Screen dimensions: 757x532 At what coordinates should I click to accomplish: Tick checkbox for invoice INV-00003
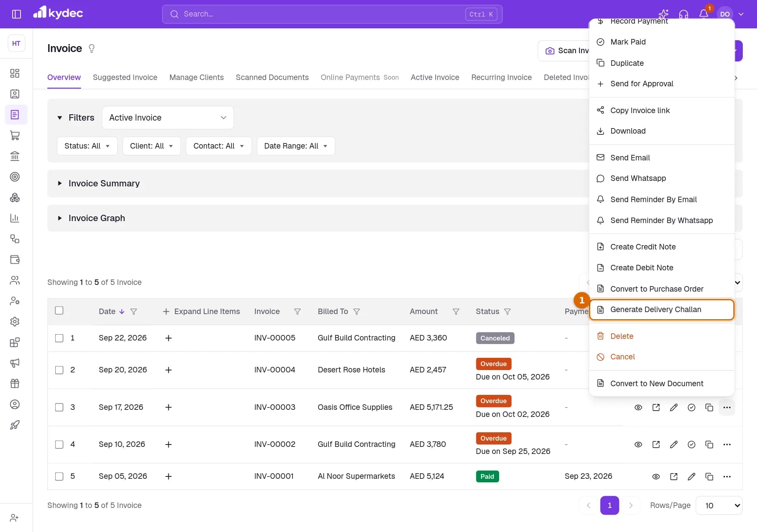59,407
